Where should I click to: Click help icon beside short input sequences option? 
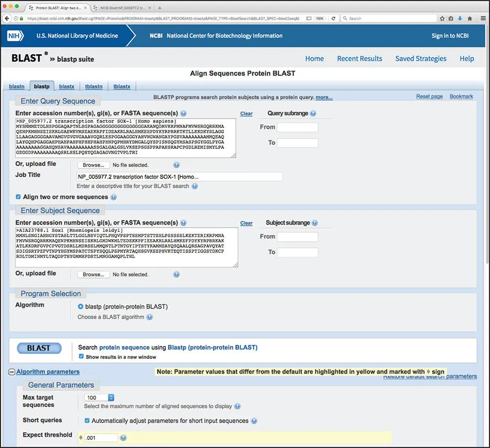point(254,421)
